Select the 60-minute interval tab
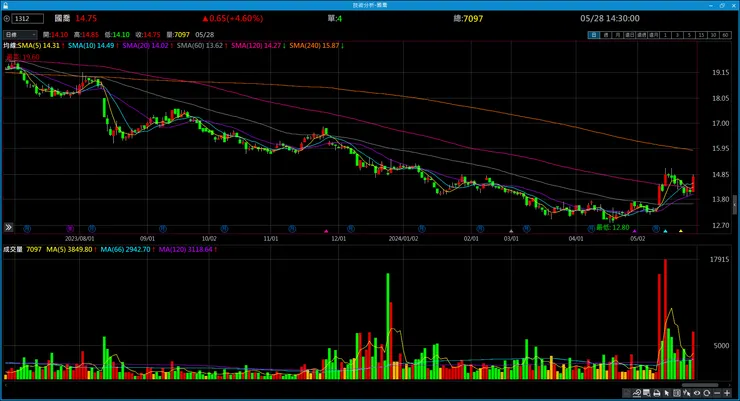The height and width of the screenshot is (401, 740). pos(725,35)
